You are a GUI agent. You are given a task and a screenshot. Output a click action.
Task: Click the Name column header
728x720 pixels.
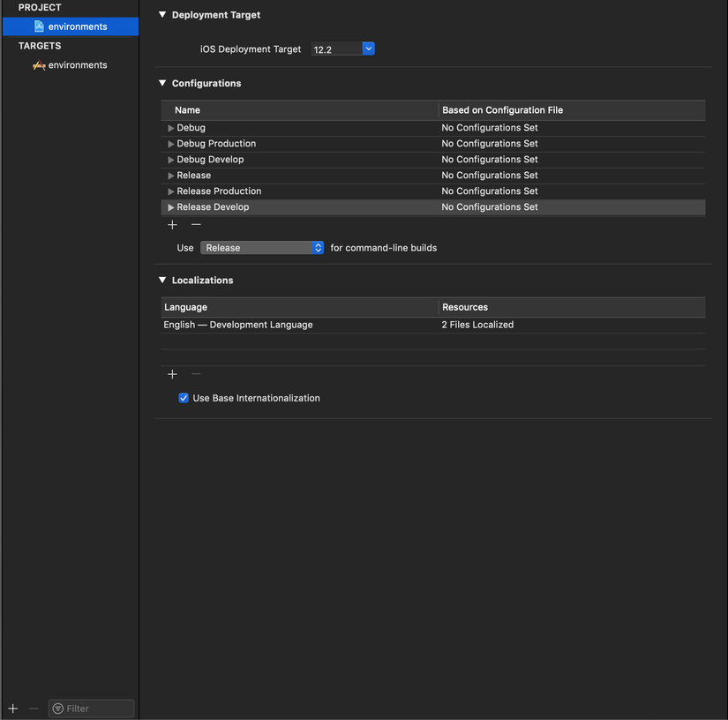click(x=188, y=110)
